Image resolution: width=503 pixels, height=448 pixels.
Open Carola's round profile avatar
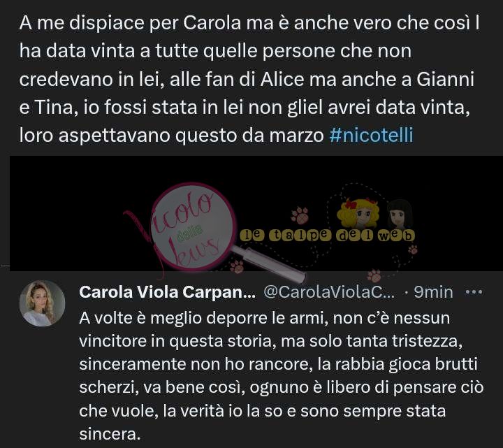(x=43, y=303)
